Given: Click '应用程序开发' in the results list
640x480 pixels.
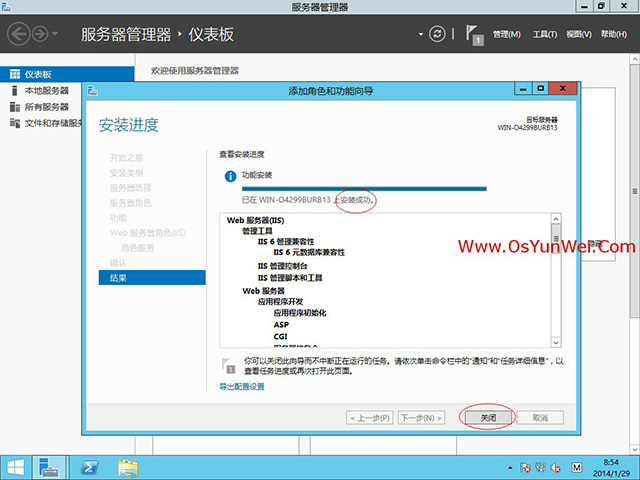Looking at the screenshot, I should [280, 302].
